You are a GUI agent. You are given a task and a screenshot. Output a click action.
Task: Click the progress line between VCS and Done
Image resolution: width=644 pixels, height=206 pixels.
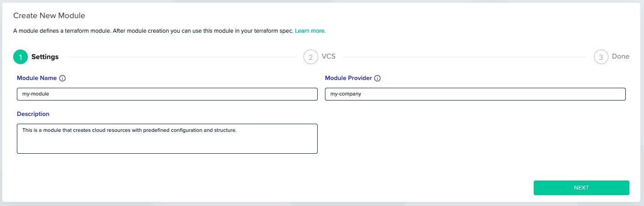tap(465, 57)
